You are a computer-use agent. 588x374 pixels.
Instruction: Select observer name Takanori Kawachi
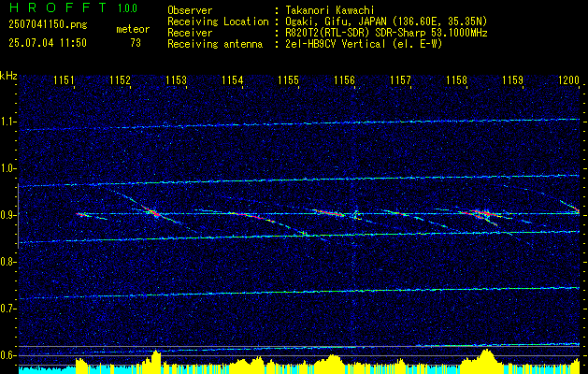329,10
